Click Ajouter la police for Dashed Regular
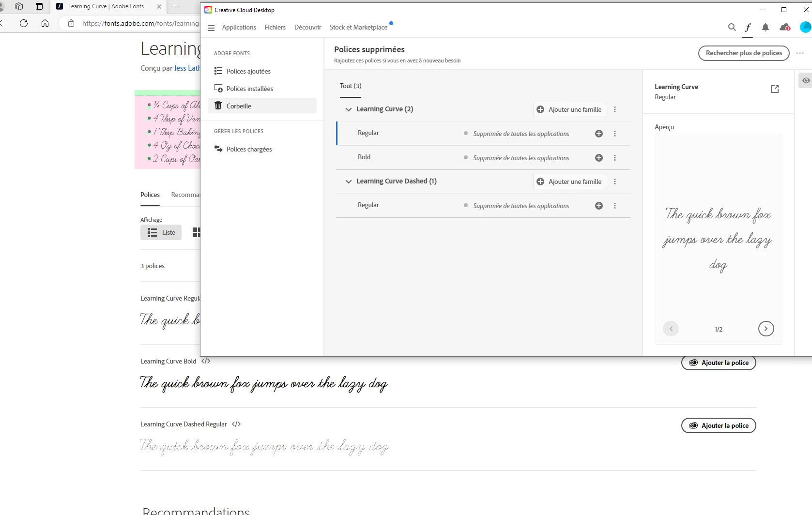Image resolution: width=812 pixels, height=515 pixels. tap(719, 425)
